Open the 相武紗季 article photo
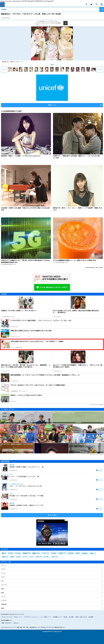The width and height of the screenshot is (104, 644). click(x=26, y=134)
